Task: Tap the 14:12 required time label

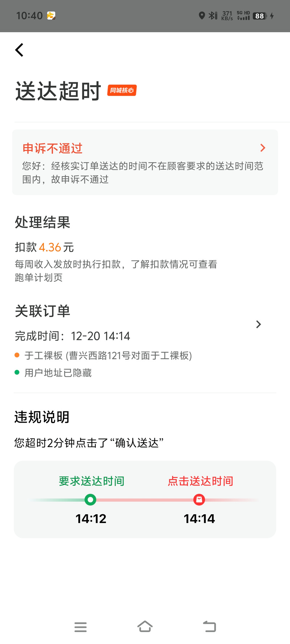Action: point(91,519)
